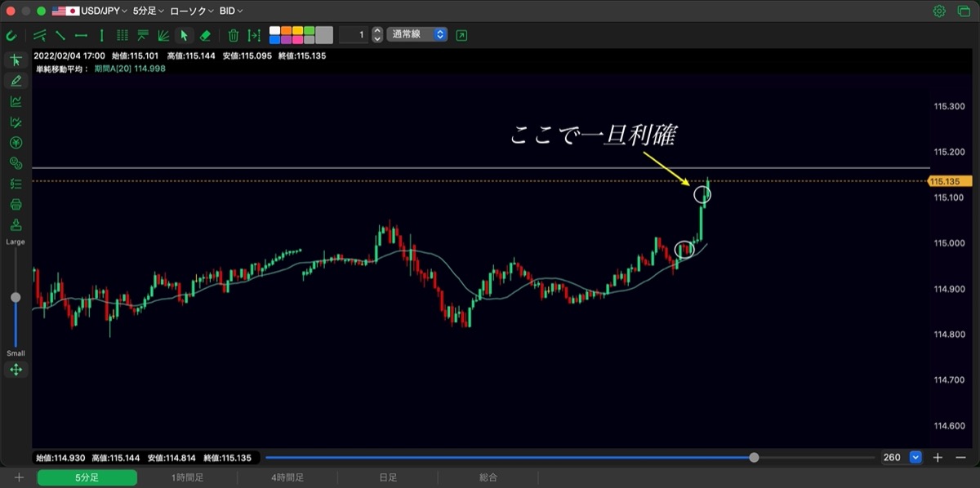Select the dotted grid drawing tool
Screen dimensions: 980x488
[x=122, y=35]
